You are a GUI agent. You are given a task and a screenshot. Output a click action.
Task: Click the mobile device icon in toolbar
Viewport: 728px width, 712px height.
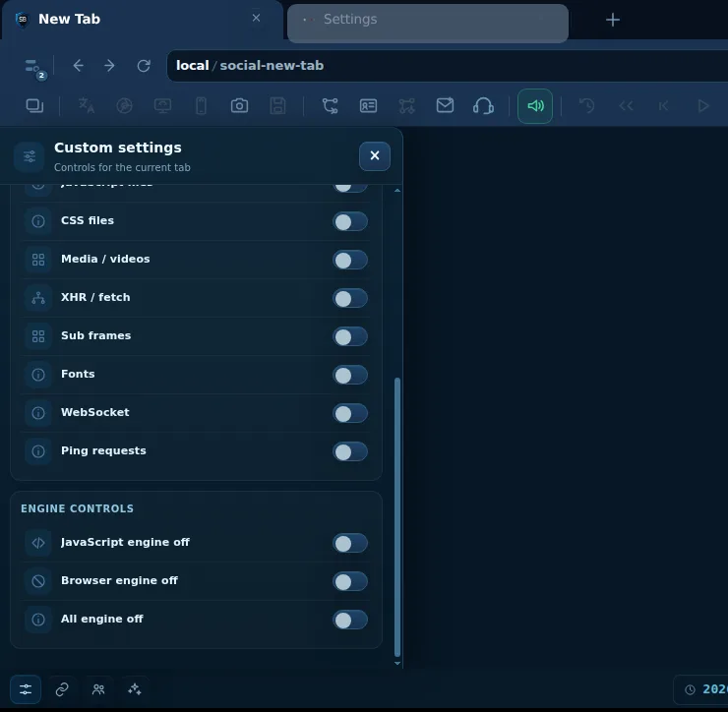[201, 106]
